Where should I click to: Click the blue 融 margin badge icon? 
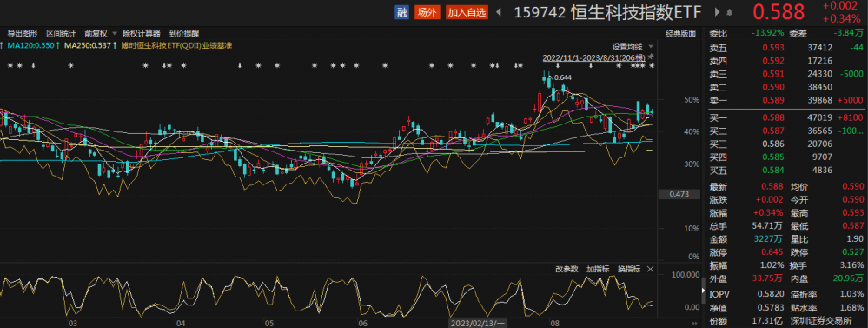401,12
